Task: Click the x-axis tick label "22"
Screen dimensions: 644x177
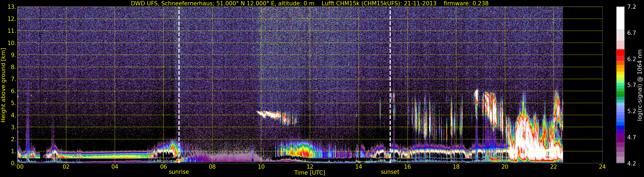Action: pos(554,167)
